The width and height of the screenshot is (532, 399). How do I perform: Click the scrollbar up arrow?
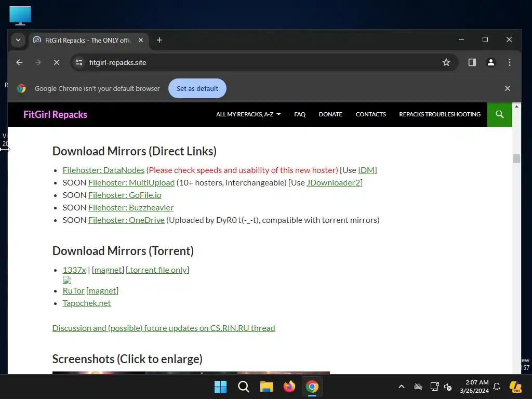click(x=516, y=107)
